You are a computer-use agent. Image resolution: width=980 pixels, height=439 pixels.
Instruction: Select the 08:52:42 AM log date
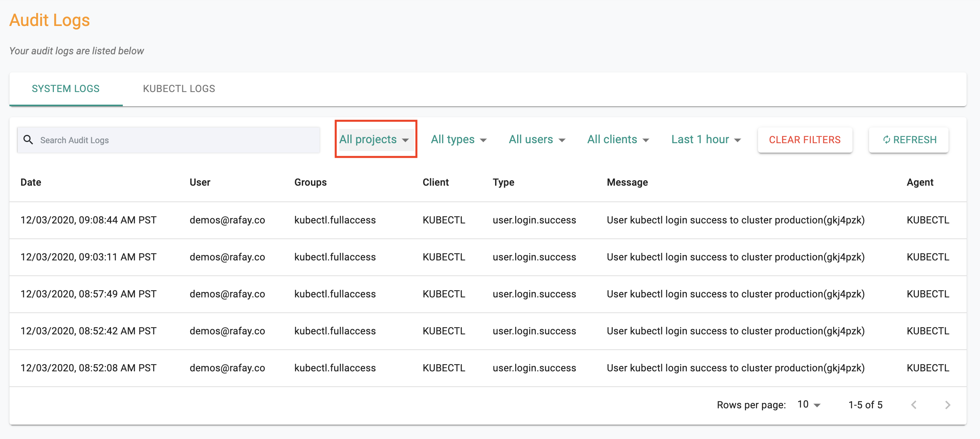[89, 331]
